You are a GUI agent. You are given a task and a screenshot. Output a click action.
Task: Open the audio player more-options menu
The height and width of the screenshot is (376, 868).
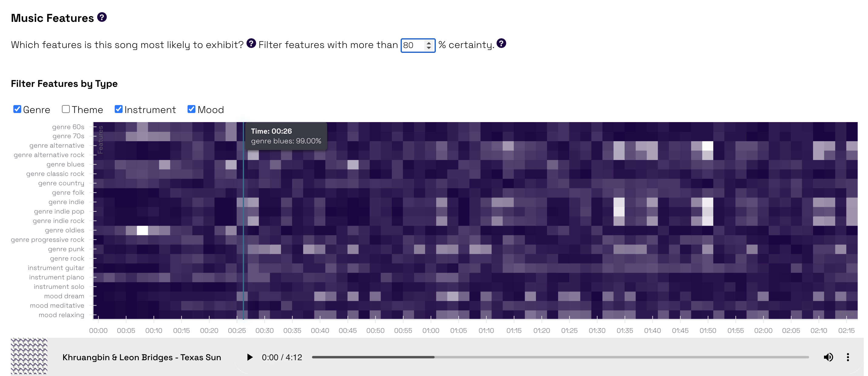click(848, 357)
